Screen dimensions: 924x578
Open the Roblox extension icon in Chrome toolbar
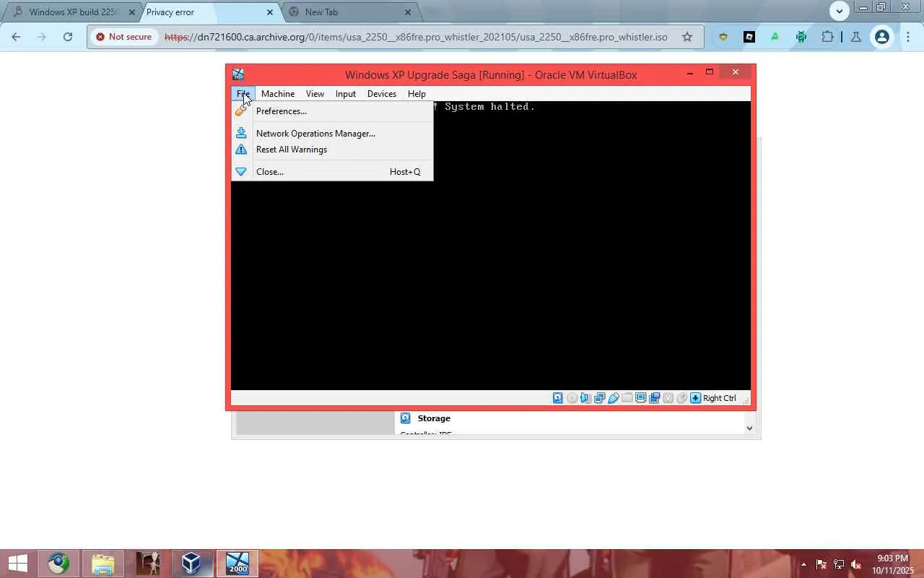749,37
